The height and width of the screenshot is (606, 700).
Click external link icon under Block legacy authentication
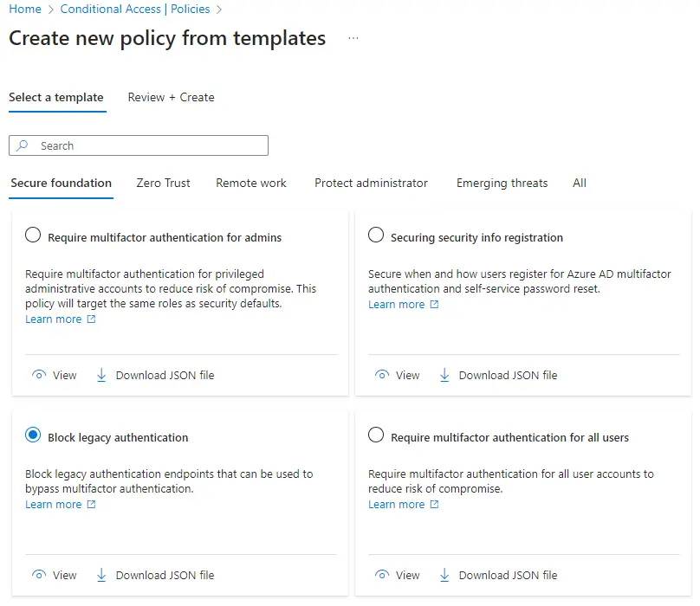[x=92, y=505]
